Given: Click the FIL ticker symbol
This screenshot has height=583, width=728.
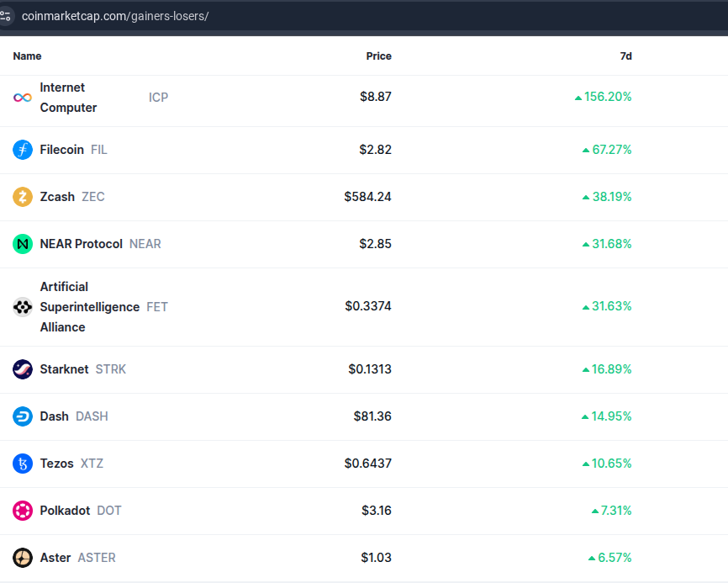Looking at the screenshot, I should pyautogui.click(x=99, y=150).
